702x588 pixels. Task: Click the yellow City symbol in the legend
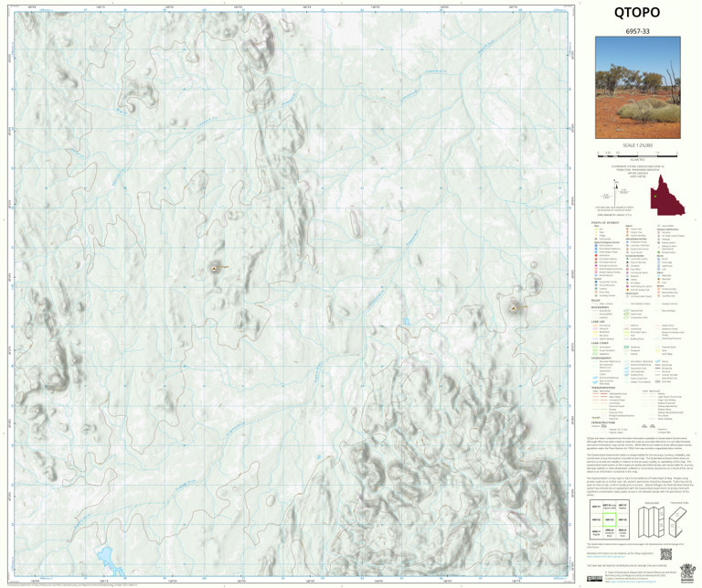tap(596, 229)
